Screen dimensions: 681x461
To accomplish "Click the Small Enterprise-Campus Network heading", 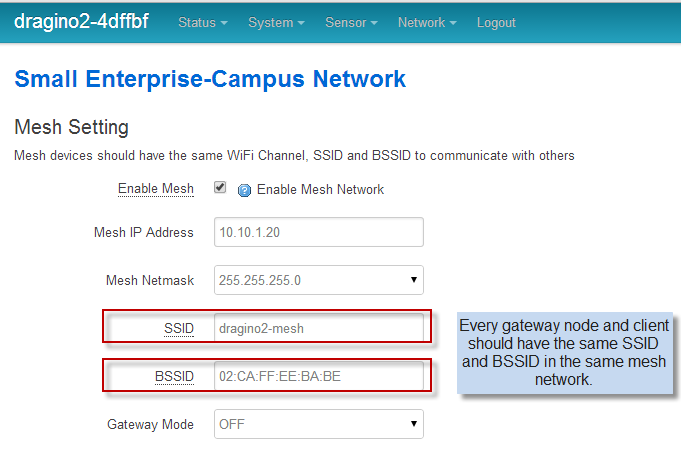I will [210, 79].
